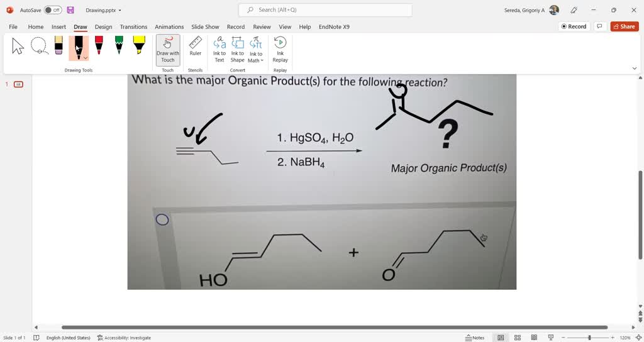Viewport: 644px width, 342px height.
Task: Click the pen Coming Soon icon in title bar
Action: pos(574,10)
